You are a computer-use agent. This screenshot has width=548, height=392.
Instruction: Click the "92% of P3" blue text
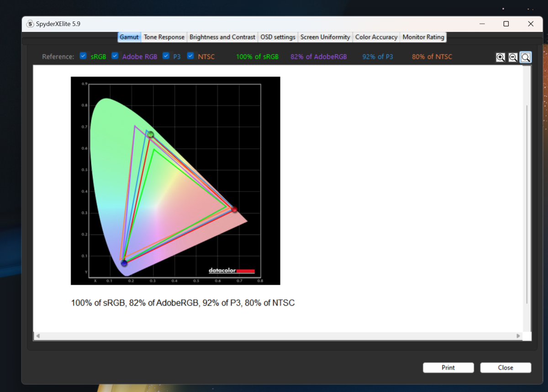click(x=378, y=57)
